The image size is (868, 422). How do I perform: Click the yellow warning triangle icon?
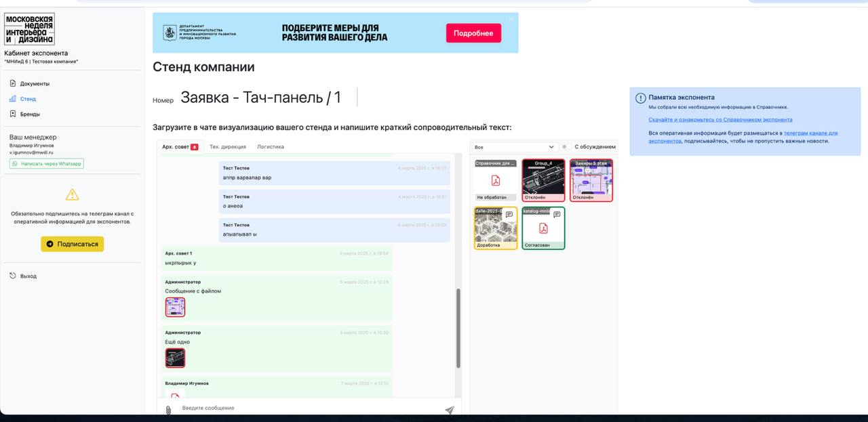click(72, 195)
